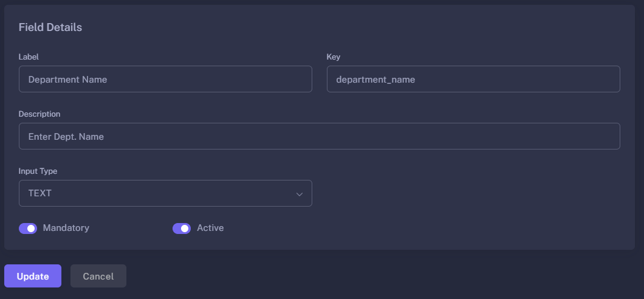The width and height of the screenshot is (644, 299).
Task: Click the Mandatory label text
Action: tap(66, 228)
